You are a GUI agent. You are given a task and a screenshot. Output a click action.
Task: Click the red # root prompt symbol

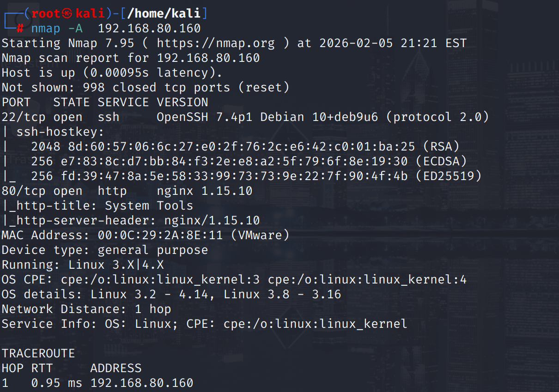(20, 29)
